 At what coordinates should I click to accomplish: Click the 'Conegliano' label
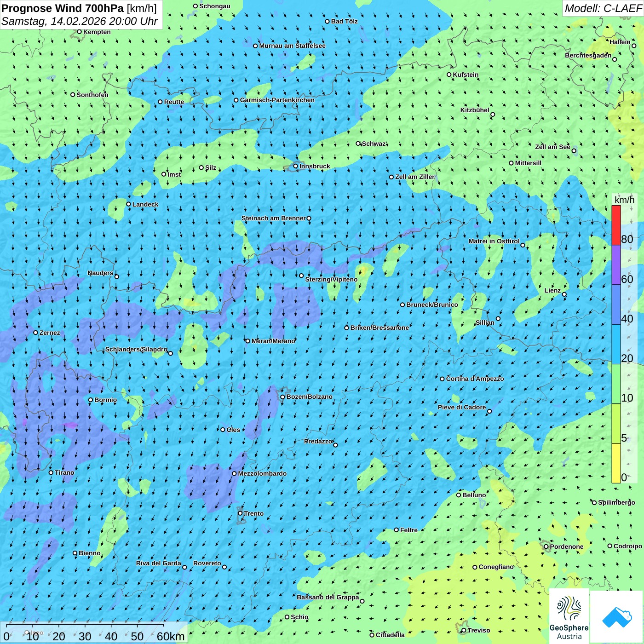click(x=496, y=567)
